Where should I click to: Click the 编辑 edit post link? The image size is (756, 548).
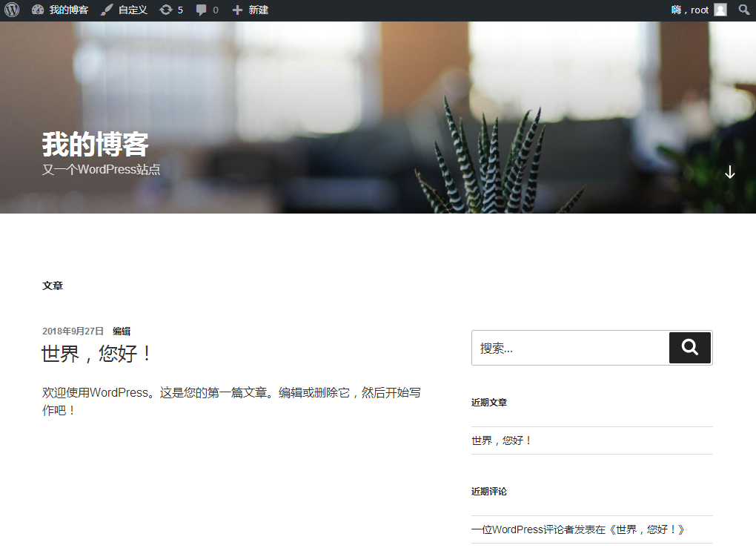(122, 331)
